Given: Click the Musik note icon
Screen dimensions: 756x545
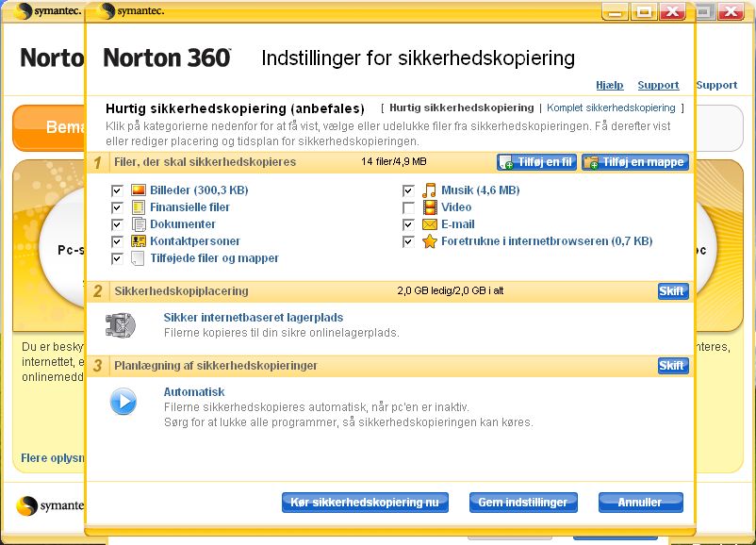Looking at the screenshot, I should coord(430,190).
